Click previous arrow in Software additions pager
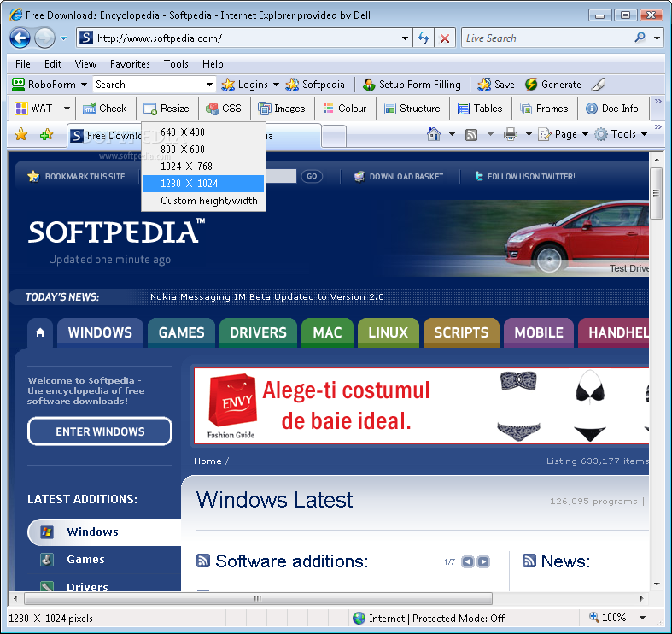672x634 pixels. pos(468,561)
